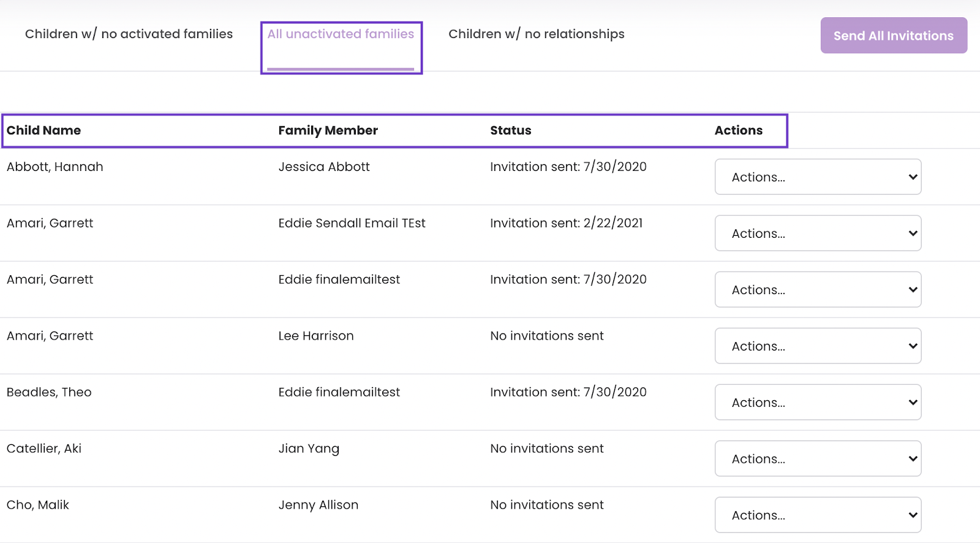Screen dimensions: 980x543
Task: Click the Send All Invitations button
Action: (894, 36)
